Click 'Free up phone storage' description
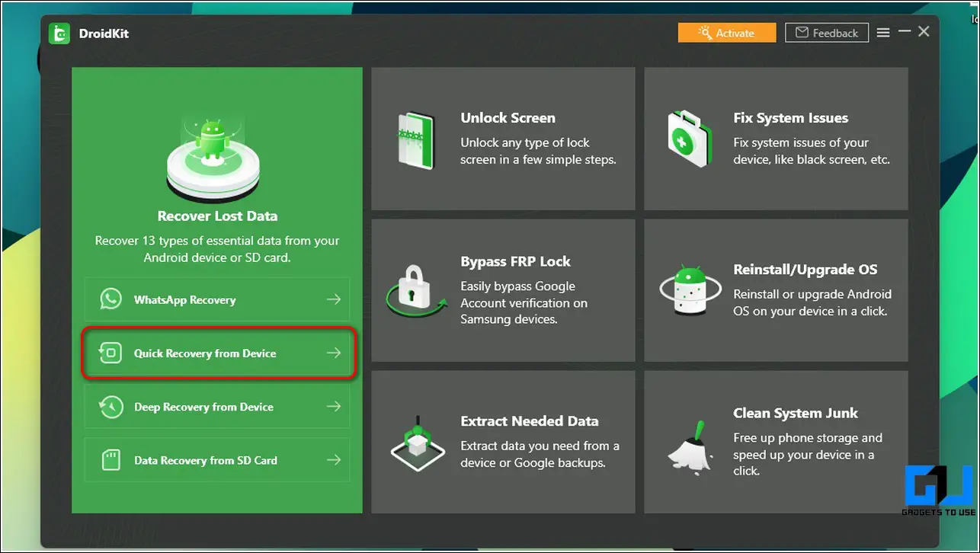980x553 pixels. (808, 454)
